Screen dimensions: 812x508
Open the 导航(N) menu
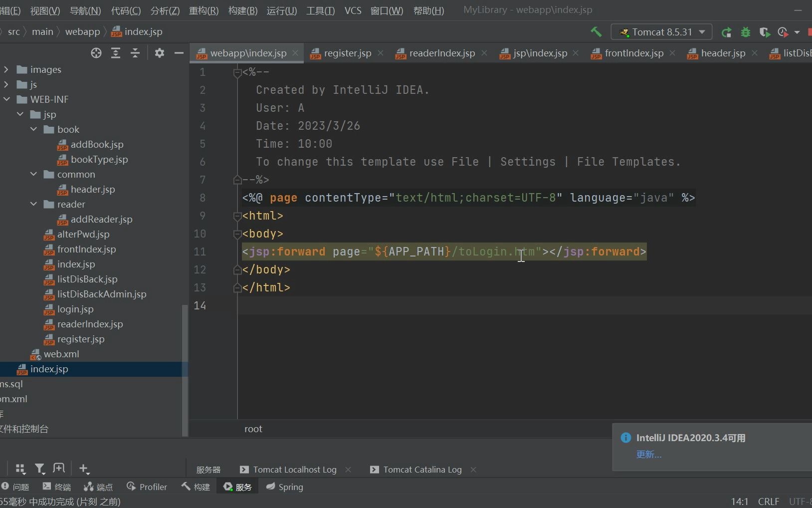click(x=85, y=10)
